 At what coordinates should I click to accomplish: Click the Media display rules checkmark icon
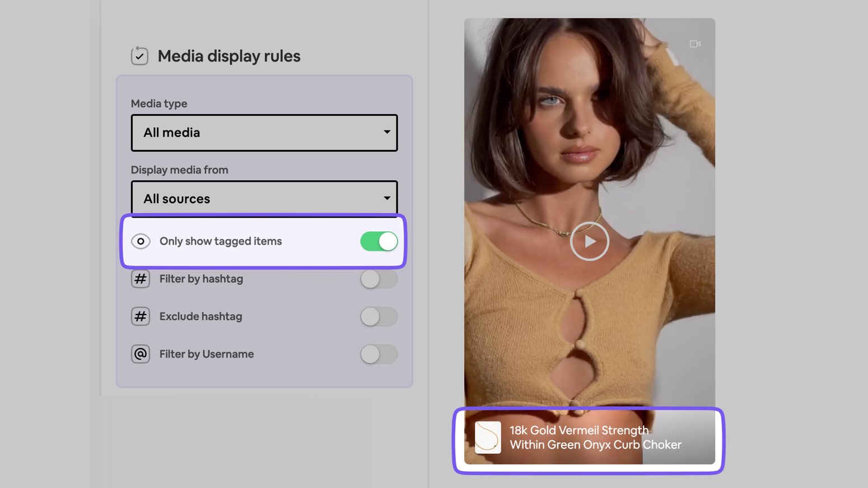139,55
